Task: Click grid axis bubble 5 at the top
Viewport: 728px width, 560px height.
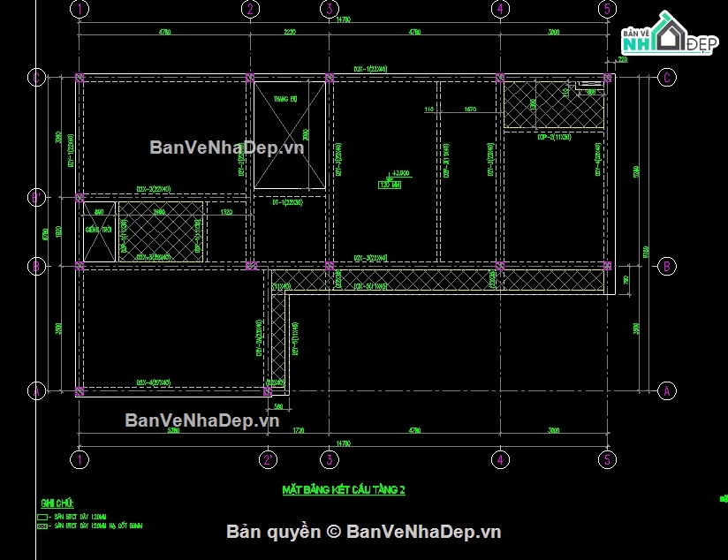Action: pyautogui.click(x=607, y=9)
